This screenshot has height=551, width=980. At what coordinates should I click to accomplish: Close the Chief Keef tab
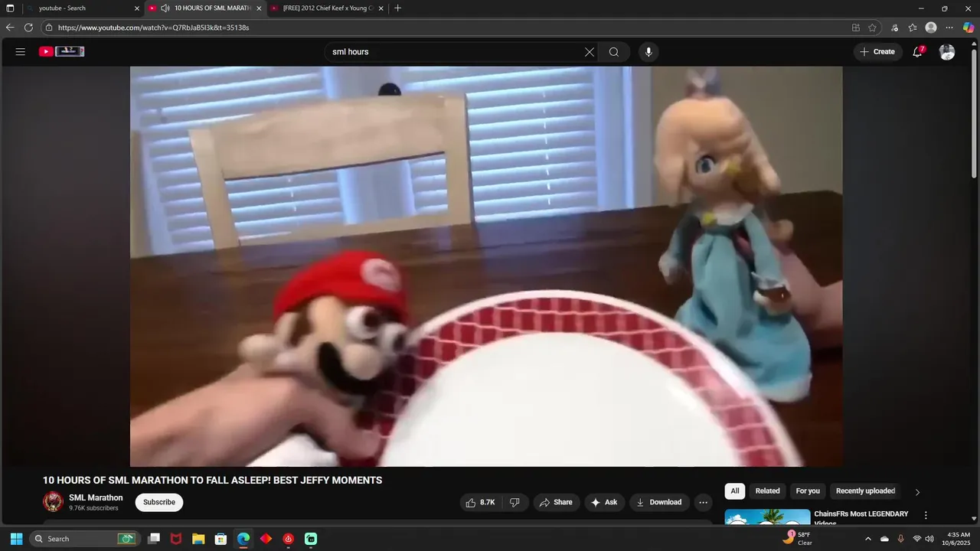pyautogui.click(x=381, y=8)
